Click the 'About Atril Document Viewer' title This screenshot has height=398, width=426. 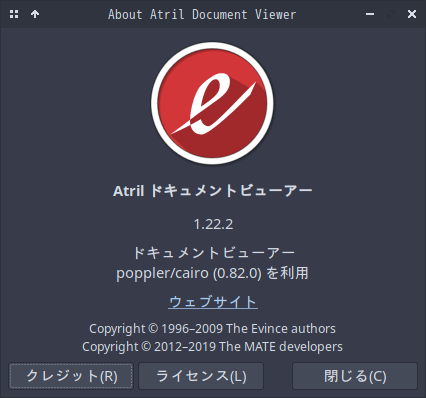202,14
